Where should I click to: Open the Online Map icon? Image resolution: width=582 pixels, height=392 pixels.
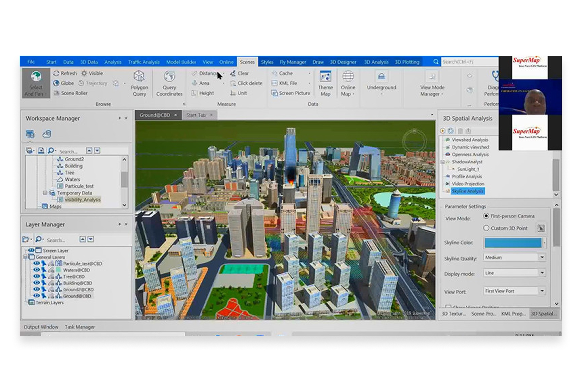[x=348, y=77]
